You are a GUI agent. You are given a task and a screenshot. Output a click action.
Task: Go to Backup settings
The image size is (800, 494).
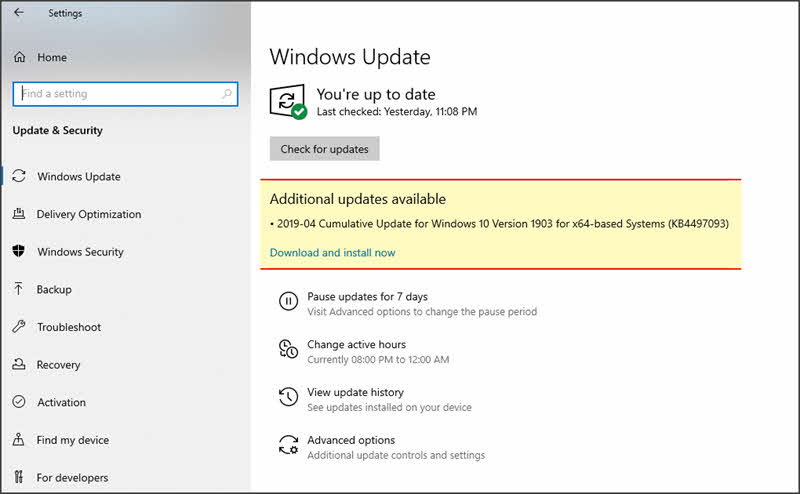(54, 289)
